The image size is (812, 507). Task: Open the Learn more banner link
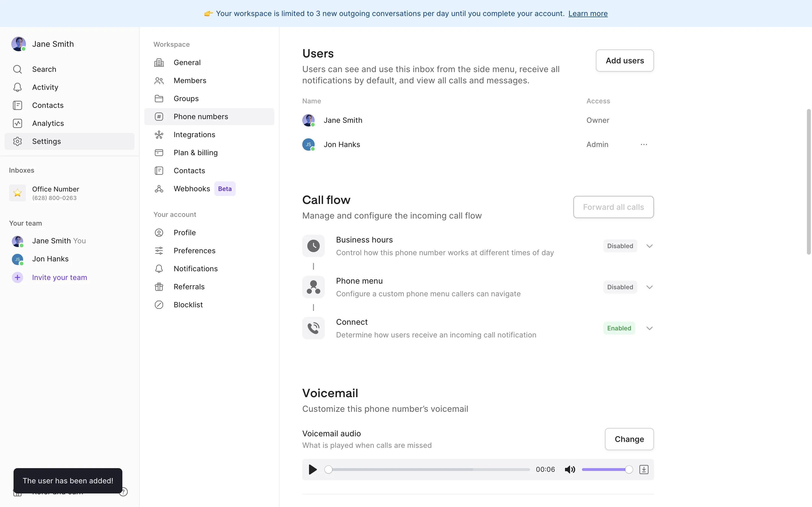588,14
